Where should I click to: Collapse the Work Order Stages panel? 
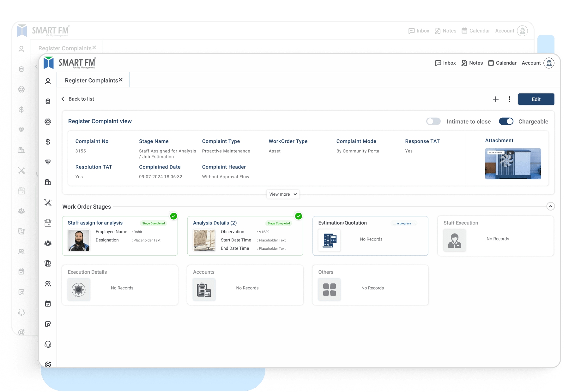pos(550,206)
